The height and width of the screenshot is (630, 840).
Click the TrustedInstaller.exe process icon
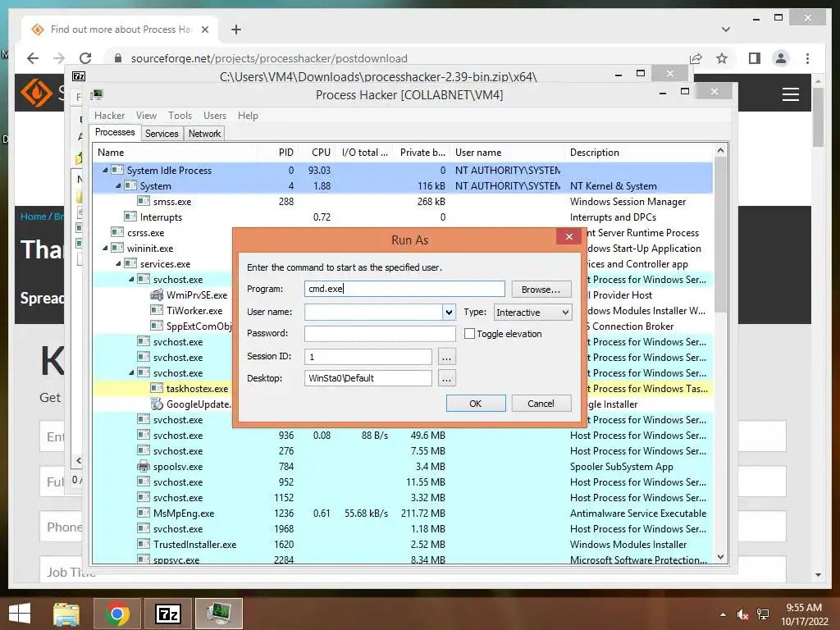[144, 544]
